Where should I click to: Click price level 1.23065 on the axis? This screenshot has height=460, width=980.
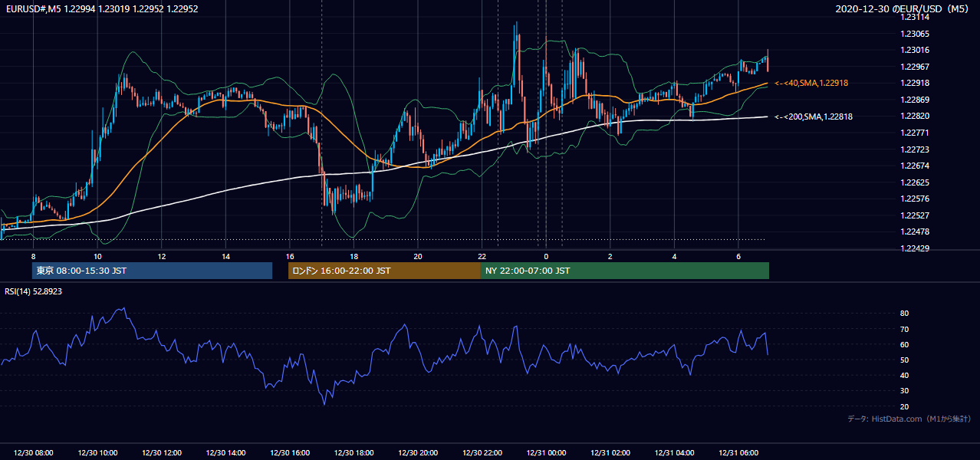tap(916, 34)
